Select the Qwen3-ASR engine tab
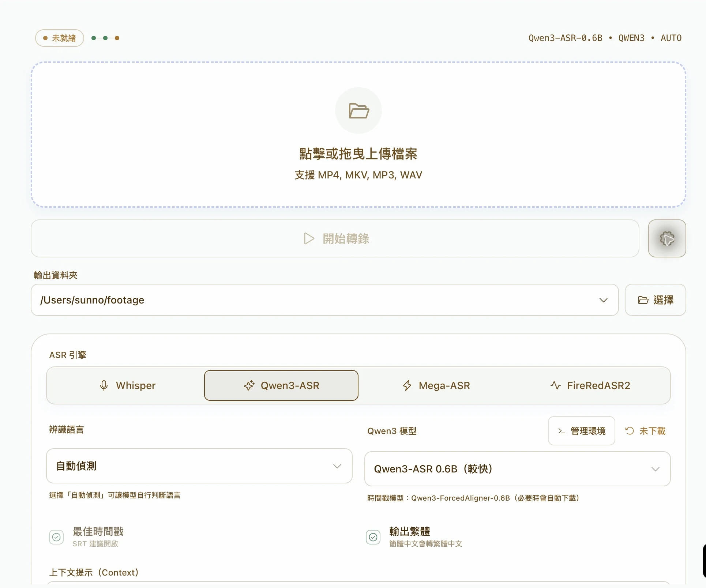Image resolution: width=706 pixels, height=588 pixels. tap(281, 385)
